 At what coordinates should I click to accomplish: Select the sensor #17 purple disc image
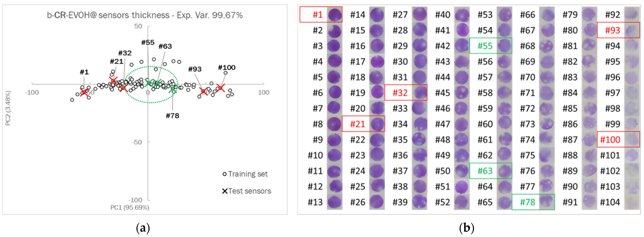click(x=377, y=61)
